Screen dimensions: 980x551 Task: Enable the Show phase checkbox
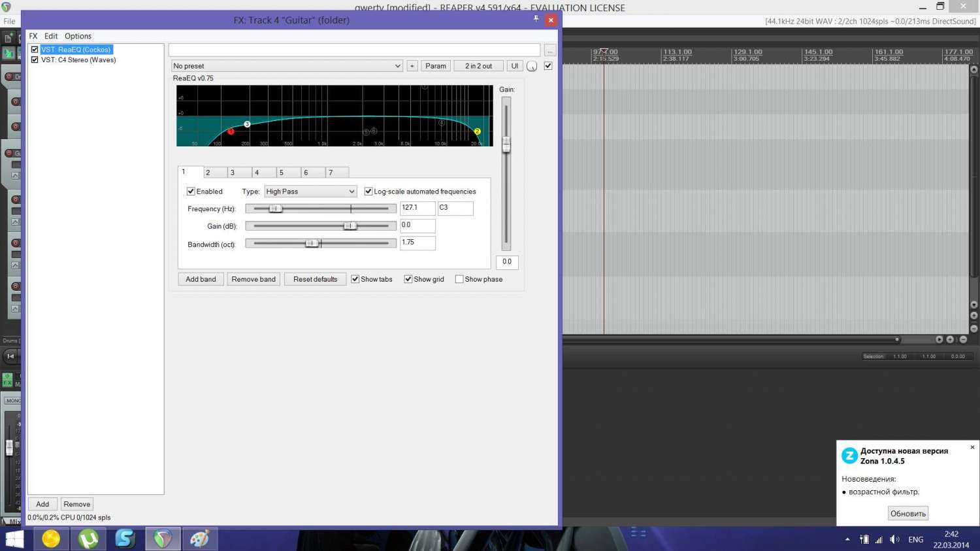click(459, 279)
